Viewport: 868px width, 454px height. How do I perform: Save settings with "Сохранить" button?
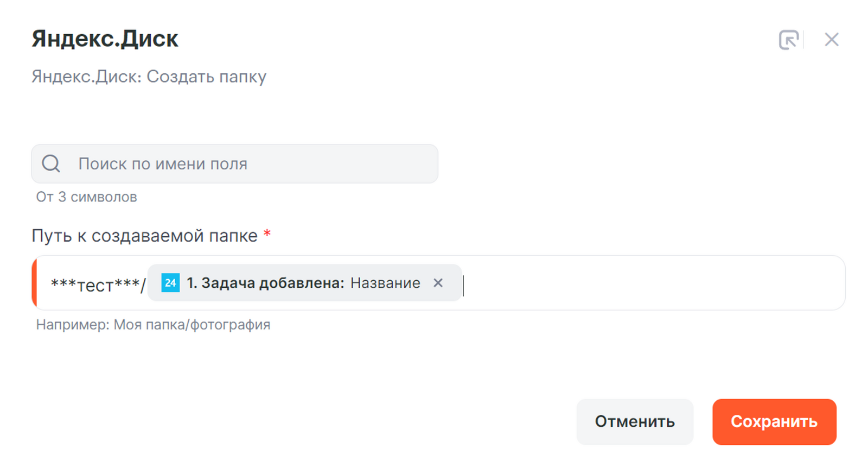pyautogui.click(x=774, y=421)
